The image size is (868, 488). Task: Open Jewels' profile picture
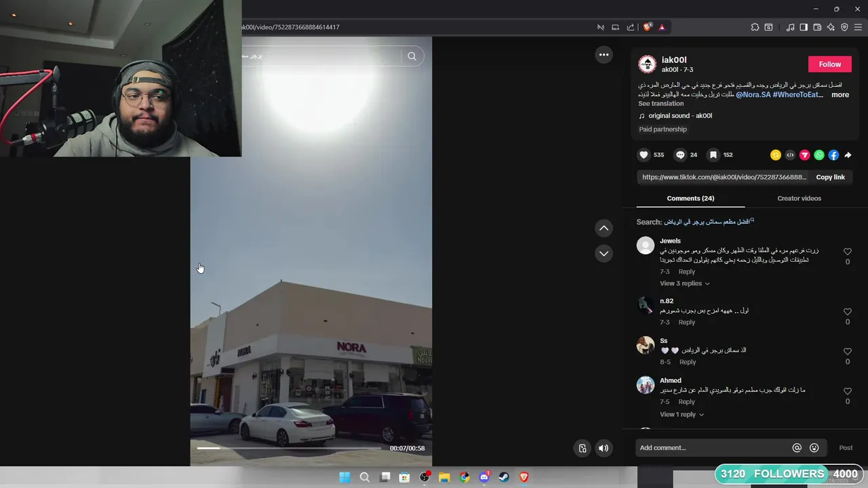click(646, 245)
